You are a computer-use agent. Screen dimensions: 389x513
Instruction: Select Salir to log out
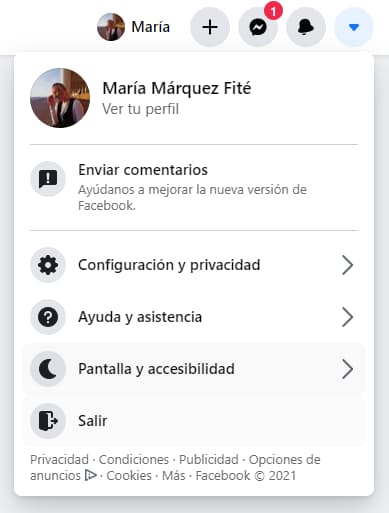tap(194, 421)
